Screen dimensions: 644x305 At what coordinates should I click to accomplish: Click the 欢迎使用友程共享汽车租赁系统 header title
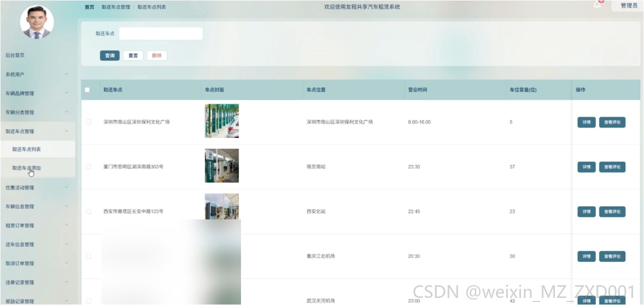pos(362,7)
